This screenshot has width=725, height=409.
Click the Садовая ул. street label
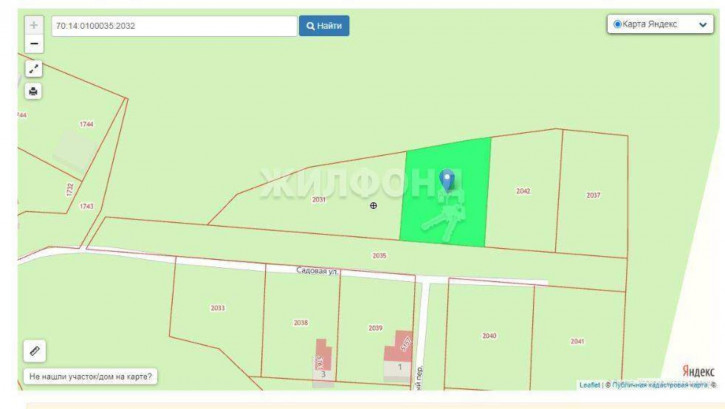point(317,271)
